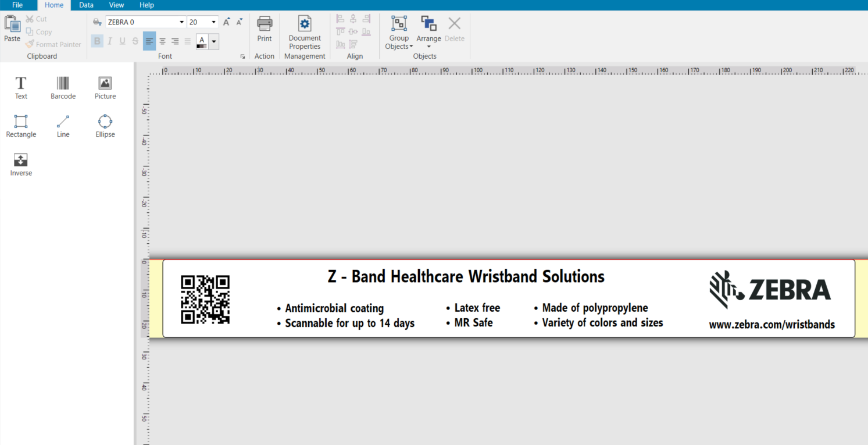Image resolution: width=868 pixels, height=445 pixels.
Task: Toggle right text alignment
Action: tap(174, 41)
